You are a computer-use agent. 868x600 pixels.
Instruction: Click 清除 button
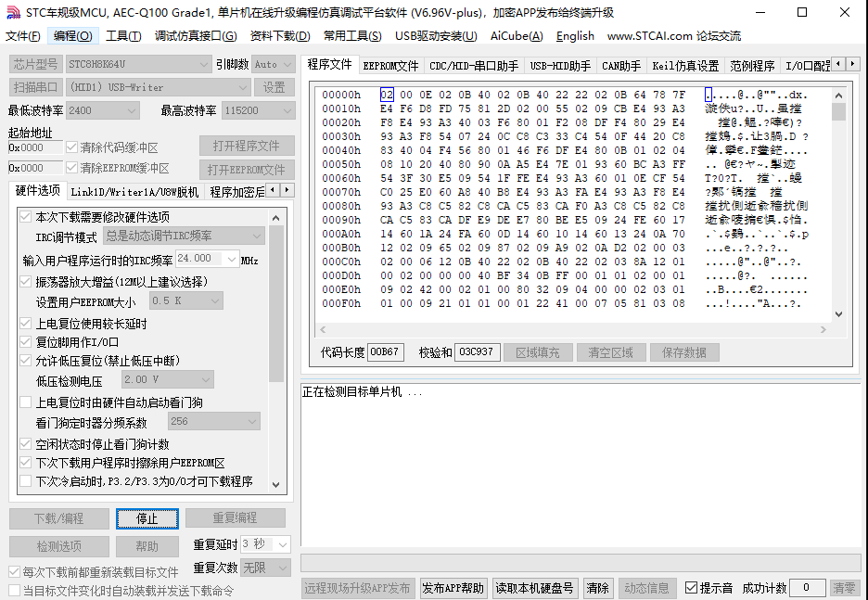(597, 588)
